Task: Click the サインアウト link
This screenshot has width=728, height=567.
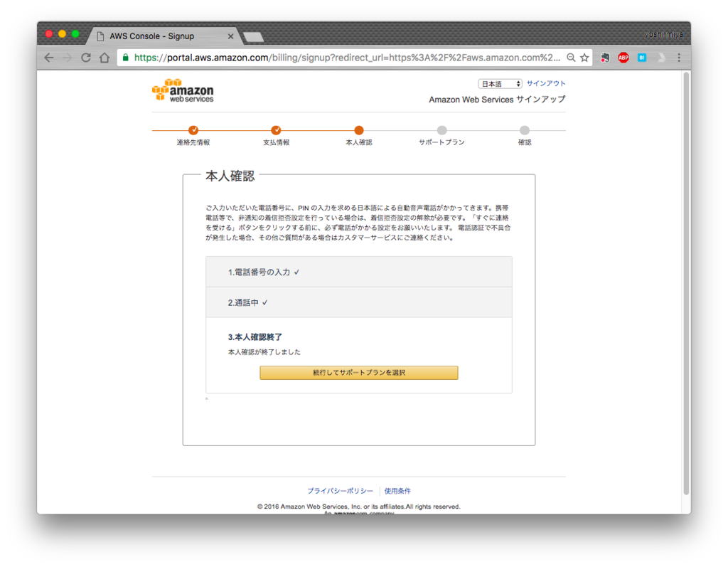Action: [546, 83]
